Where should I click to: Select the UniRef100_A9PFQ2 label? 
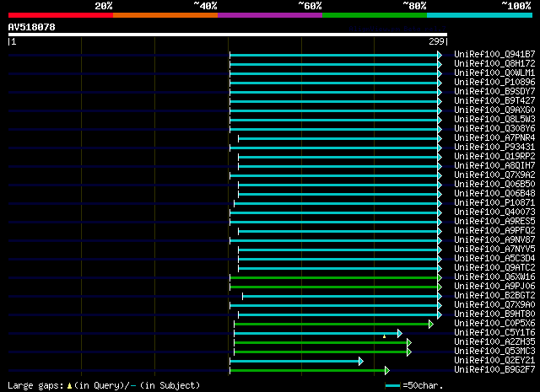pyautogui.click(x=494, y=231)
